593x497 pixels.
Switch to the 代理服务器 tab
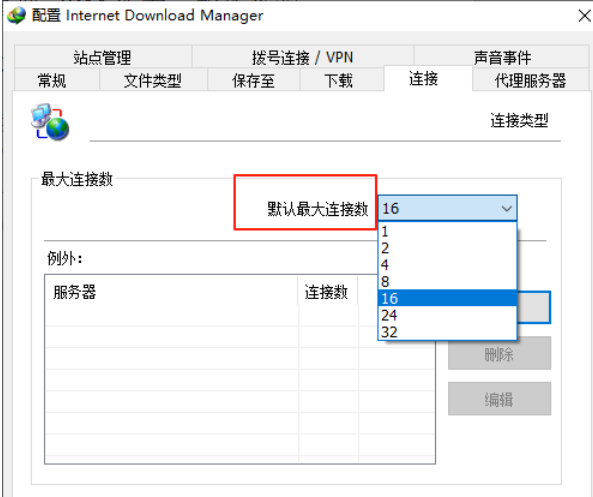[x=530, y=81]
